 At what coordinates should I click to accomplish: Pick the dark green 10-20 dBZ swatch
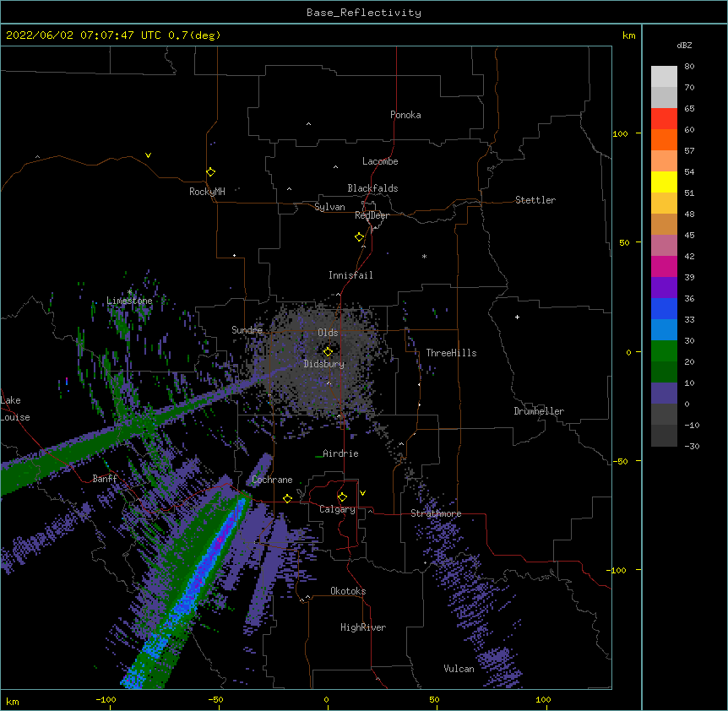tap(664, 372)
